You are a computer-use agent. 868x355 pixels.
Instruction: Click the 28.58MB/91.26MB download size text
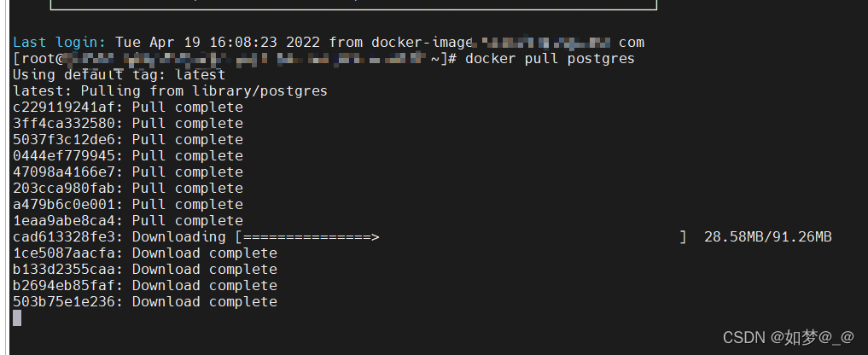point(768,237)
